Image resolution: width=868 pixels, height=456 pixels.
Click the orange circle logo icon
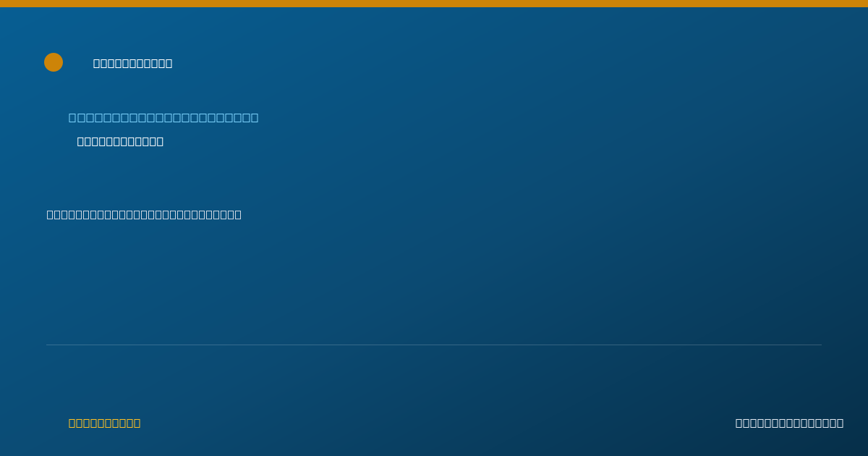pyautogui.click(x=54, y=62)
